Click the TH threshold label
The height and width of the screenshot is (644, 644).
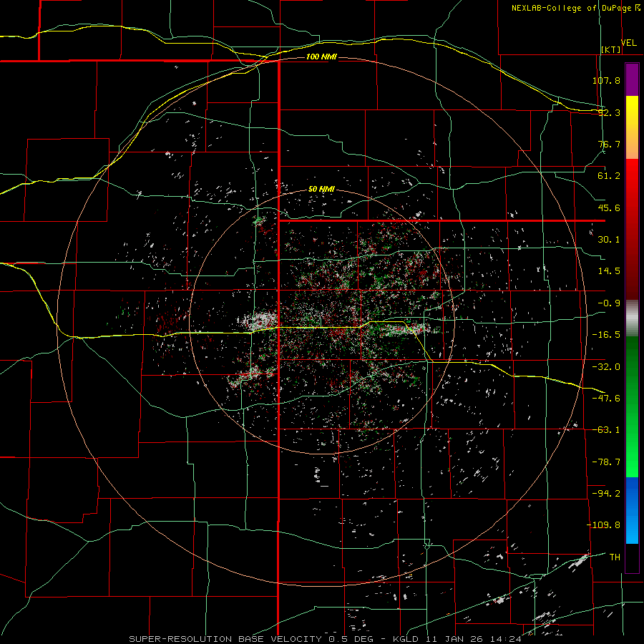(615, 557)
